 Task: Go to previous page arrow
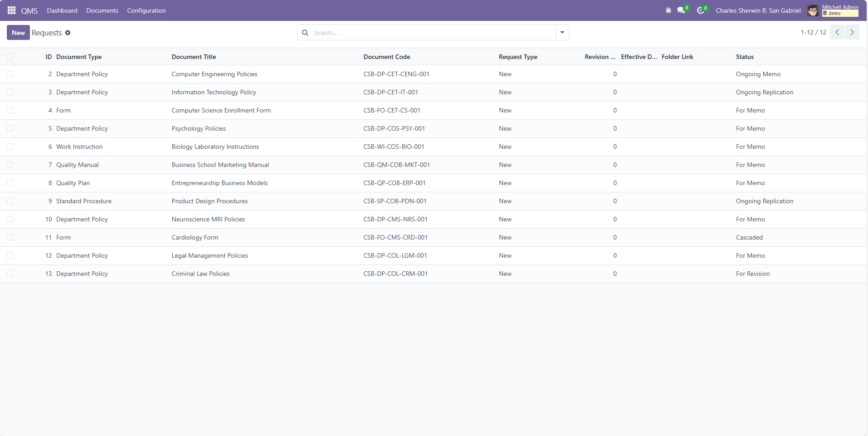point(837,32)
